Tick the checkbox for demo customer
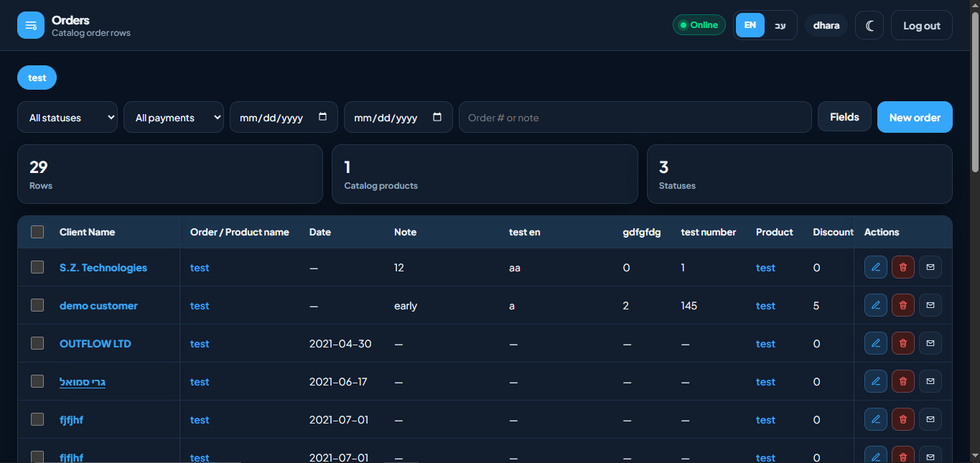The width and height of the screenshot is (980, 463). (x=37, y=305)
